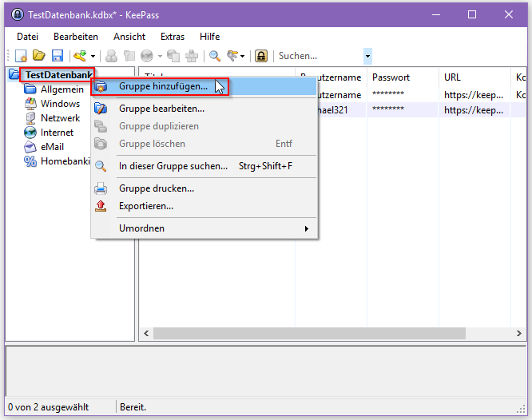Open the Bearbeiten menu
This screenshot has height=420, width=532.
[x=76, y=37]
